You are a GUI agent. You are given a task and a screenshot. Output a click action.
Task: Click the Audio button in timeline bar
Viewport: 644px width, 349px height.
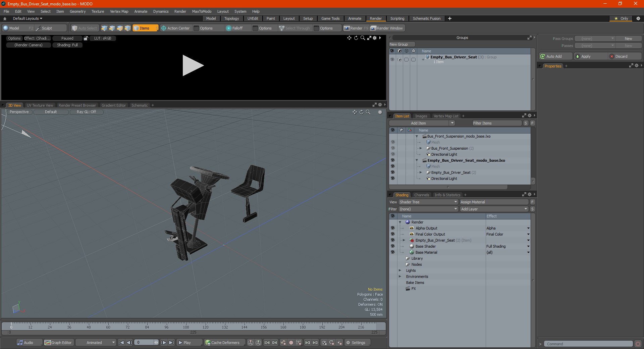click(x=25, y=343)
